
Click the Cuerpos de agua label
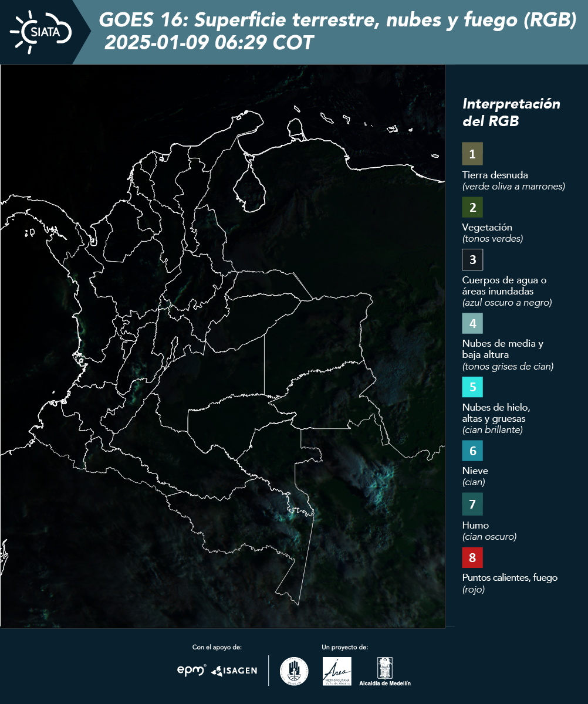click(x=504, y=285)
